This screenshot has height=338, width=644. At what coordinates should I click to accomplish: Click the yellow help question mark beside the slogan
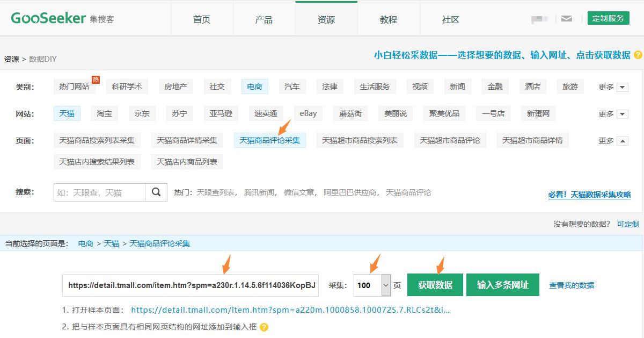[636, 55]
